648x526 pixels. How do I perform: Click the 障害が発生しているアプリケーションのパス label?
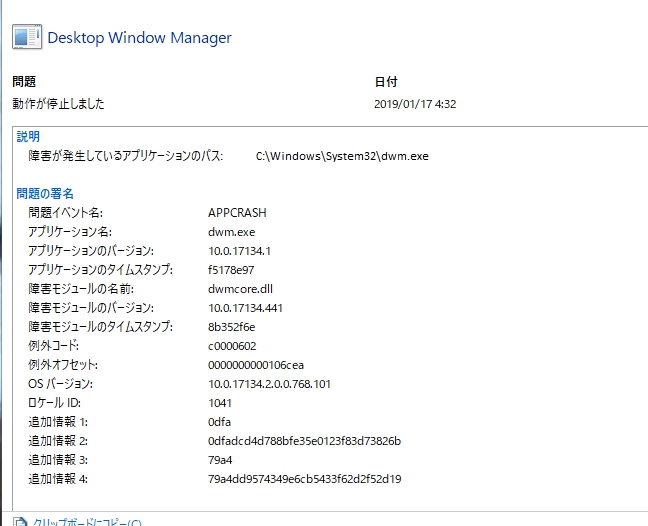pos(126,156)
